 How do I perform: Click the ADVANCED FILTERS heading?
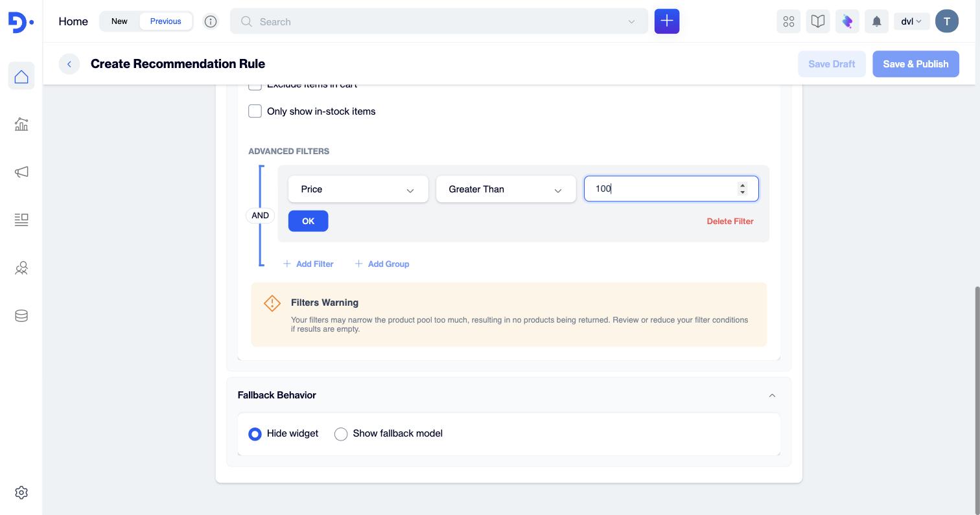click(x=288, y=151)
